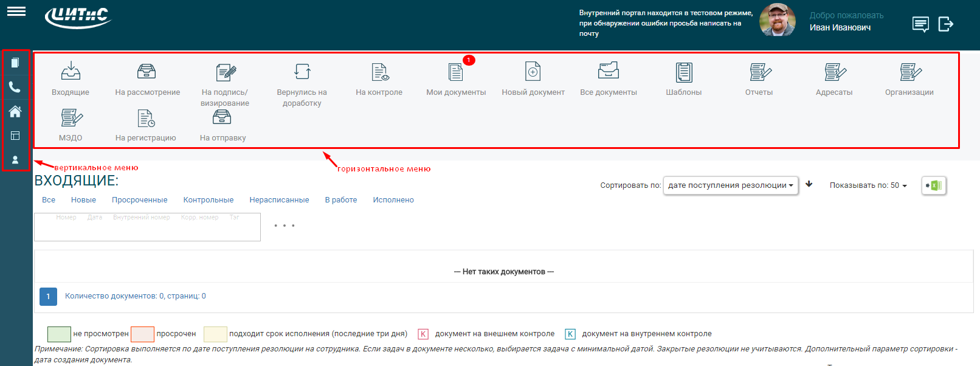Open the Показывать по: 50 dropdown
The width and height of the screenshot is (980, 366).
point(868,185)
